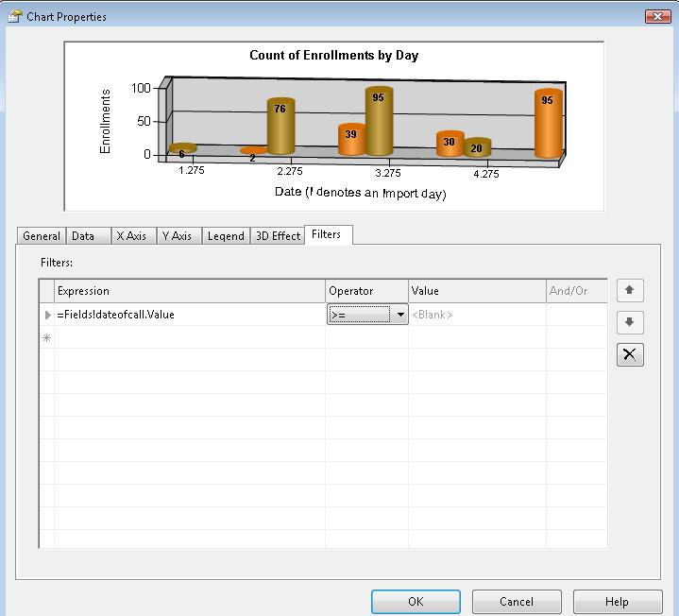Click the Chart Properties title bar icon

pos(13,16)
